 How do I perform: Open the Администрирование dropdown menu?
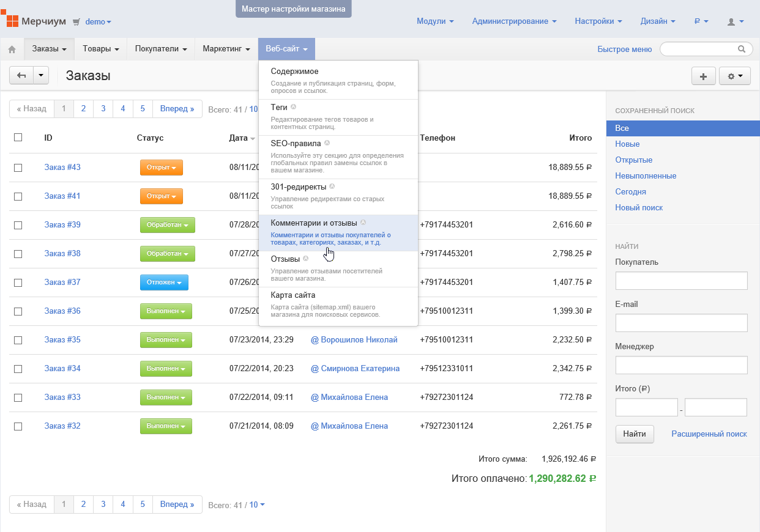(x=514, y=21)
